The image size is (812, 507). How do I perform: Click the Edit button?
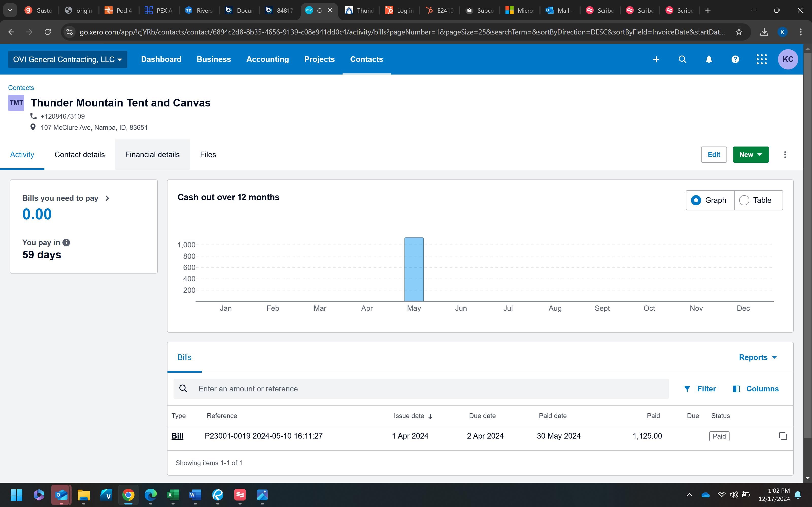coord(714,155)
